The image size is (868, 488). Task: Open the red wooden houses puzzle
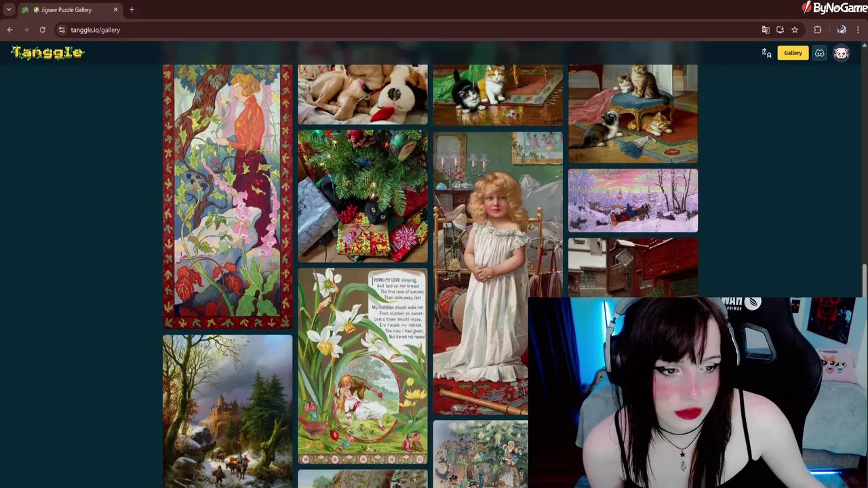[x=633, y=267]
